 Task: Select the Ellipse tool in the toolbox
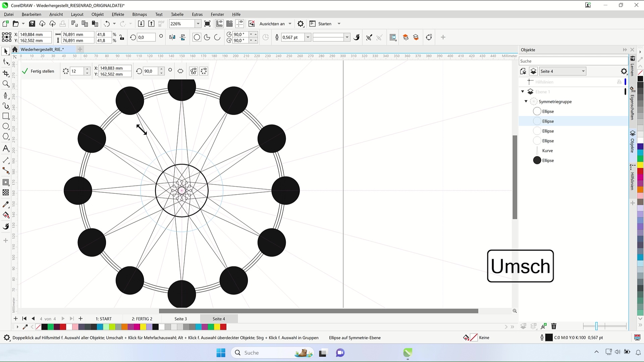pyautogui.click(x=6, y=126)
